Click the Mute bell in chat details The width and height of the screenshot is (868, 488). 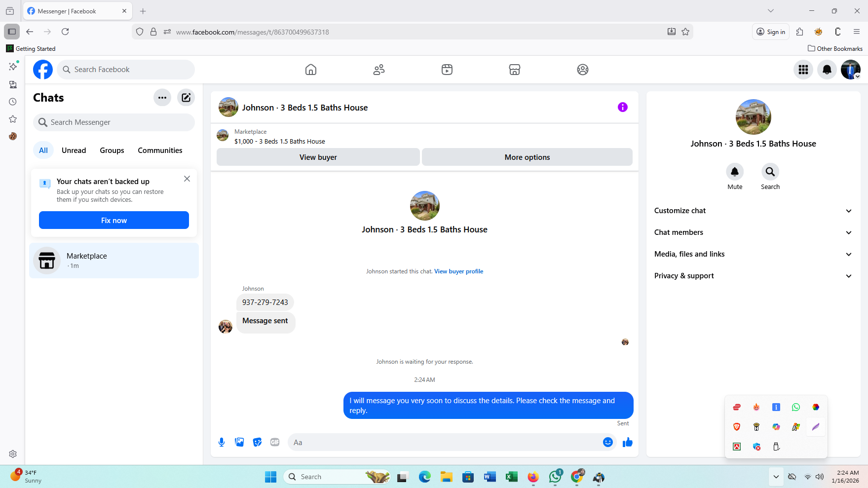click(735, 172)
